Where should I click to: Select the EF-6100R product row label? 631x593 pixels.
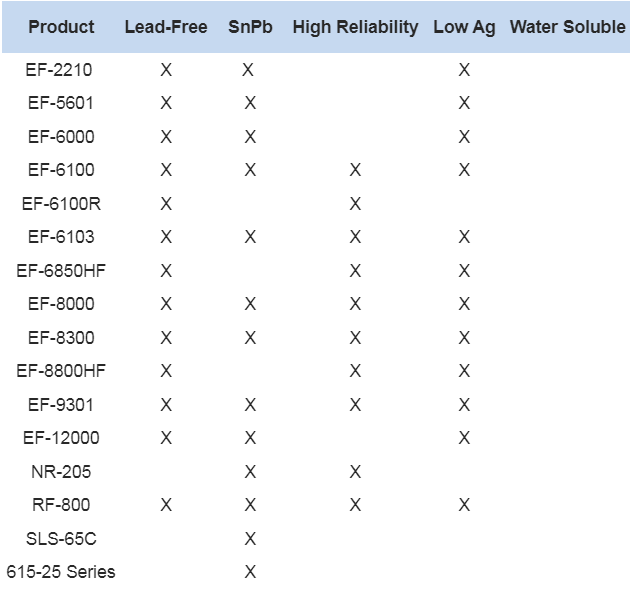tap(61, 204)
